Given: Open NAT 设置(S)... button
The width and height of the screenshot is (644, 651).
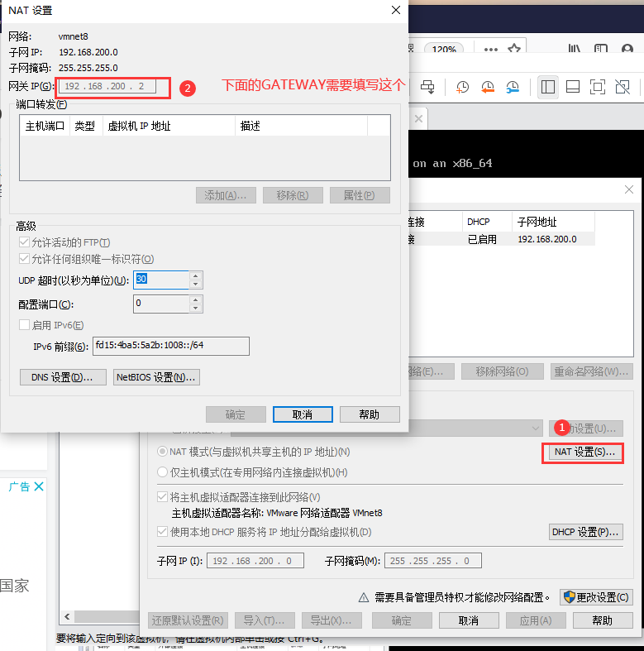Looking at the screenshot, I should click(x=585, y=452).
